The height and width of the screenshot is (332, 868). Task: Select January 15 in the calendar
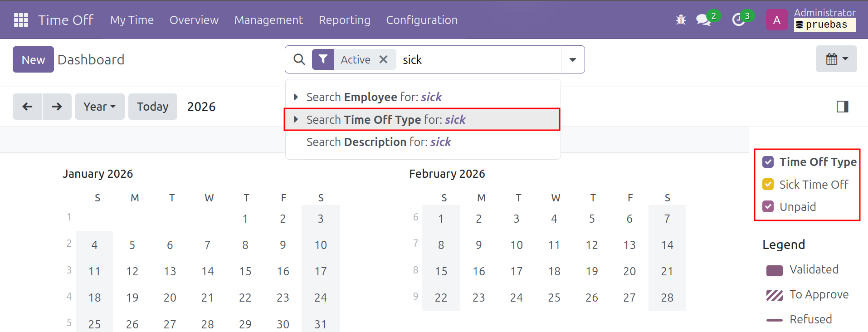click(x=245, y=271)
